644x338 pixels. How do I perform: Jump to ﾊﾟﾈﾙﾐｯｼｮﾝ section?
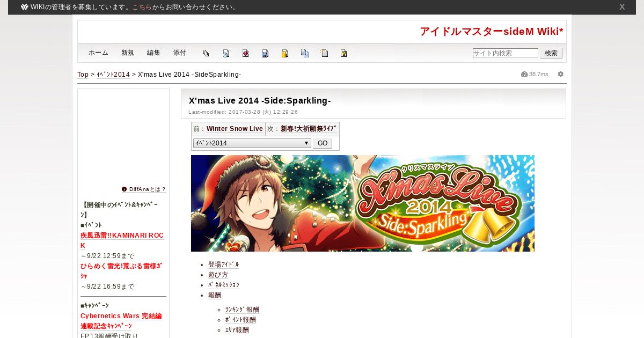pos(224,285)
